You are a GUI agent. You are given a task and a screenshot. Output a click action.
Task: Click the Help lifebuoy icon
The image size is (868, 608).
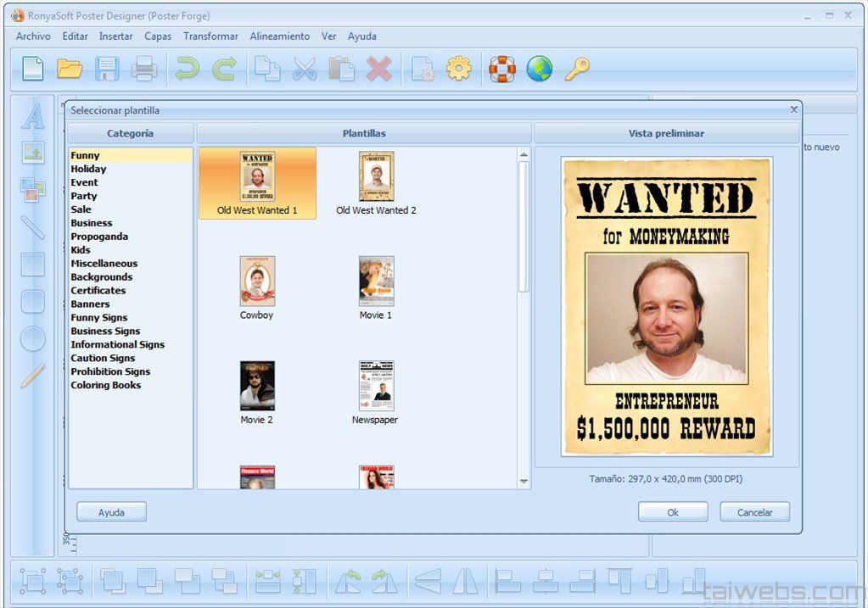pyautogui.click(x=502, y=69)
